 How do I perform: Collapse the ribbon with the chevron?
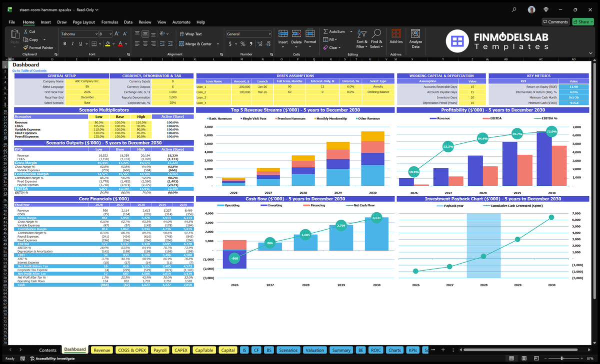click(x=590, y=54)
